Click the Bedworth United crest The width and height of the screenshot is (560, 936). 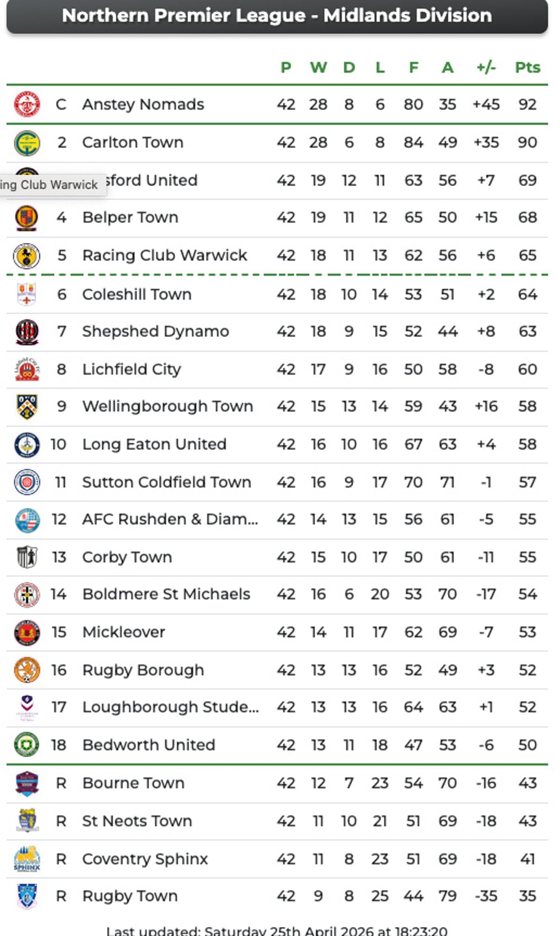pyautogui.click(x=27, y=745)
